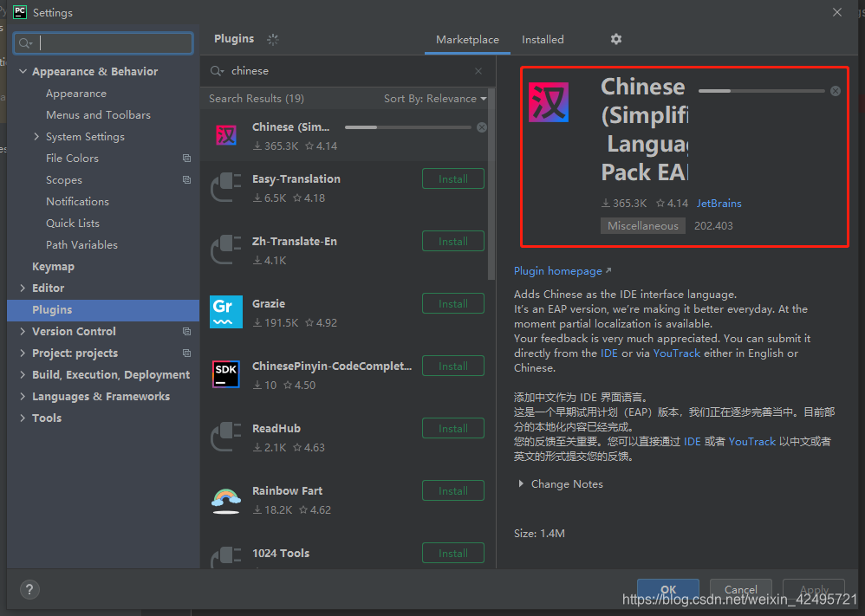This screenshot has height=616, width=865.
Task: Open the Plugin homepage link
Action: click(x=563, y=271)
